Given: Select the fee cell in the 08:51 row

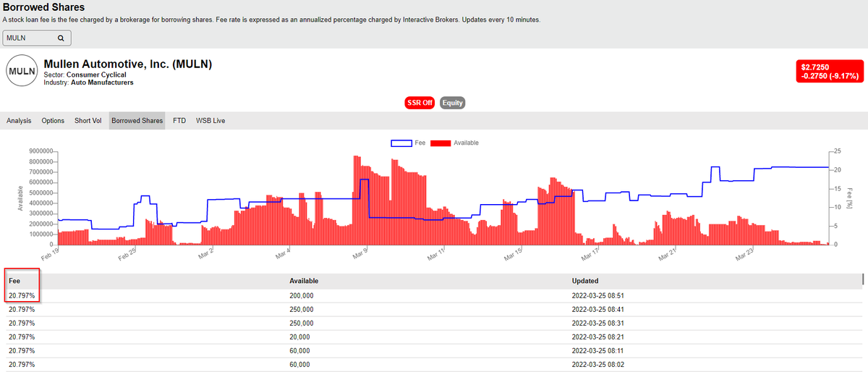Looking at the screenshot, I should 21,295.
